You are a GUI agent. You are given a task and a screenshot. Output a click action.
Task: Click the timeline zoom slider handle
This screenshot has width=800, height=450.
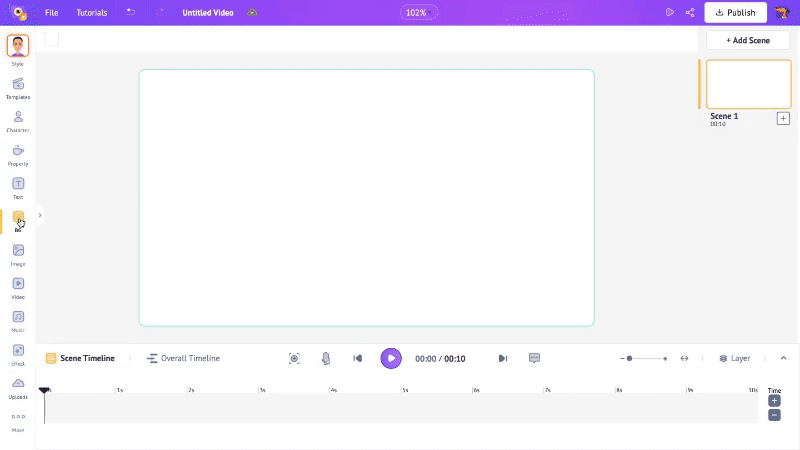point(629,358)
